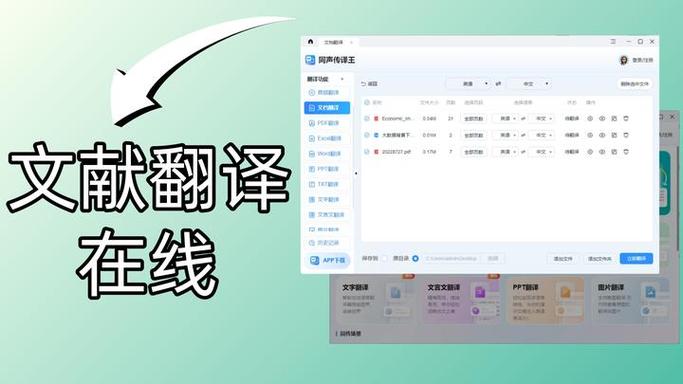The image size is (683, 384).
Task: Click the PDF file icon beside 20220727.pdf
Action: point(376,152)
